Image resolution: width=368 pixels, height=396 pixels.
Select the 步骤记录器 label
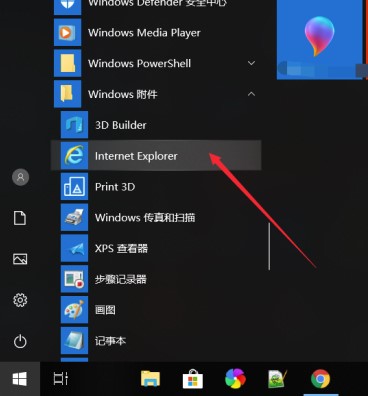click(121, 279)
